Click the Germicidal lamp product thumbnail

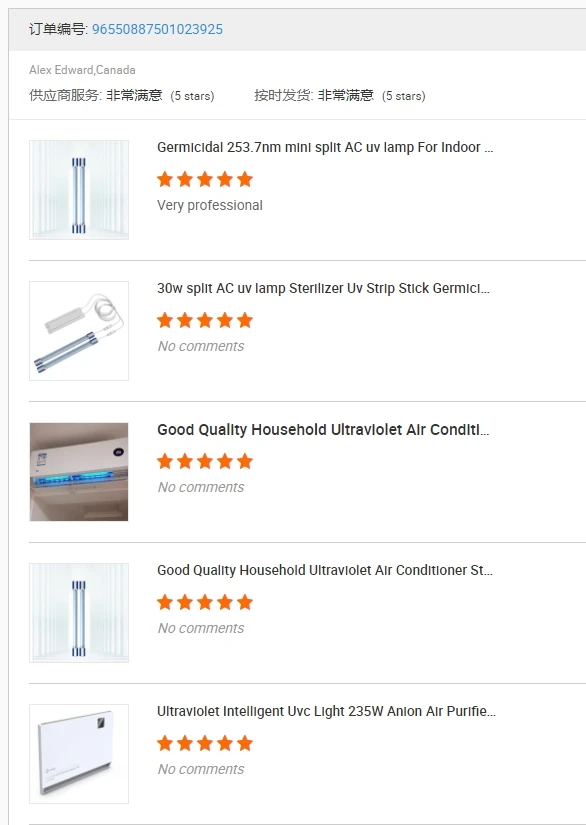click(x=79, y=189)
